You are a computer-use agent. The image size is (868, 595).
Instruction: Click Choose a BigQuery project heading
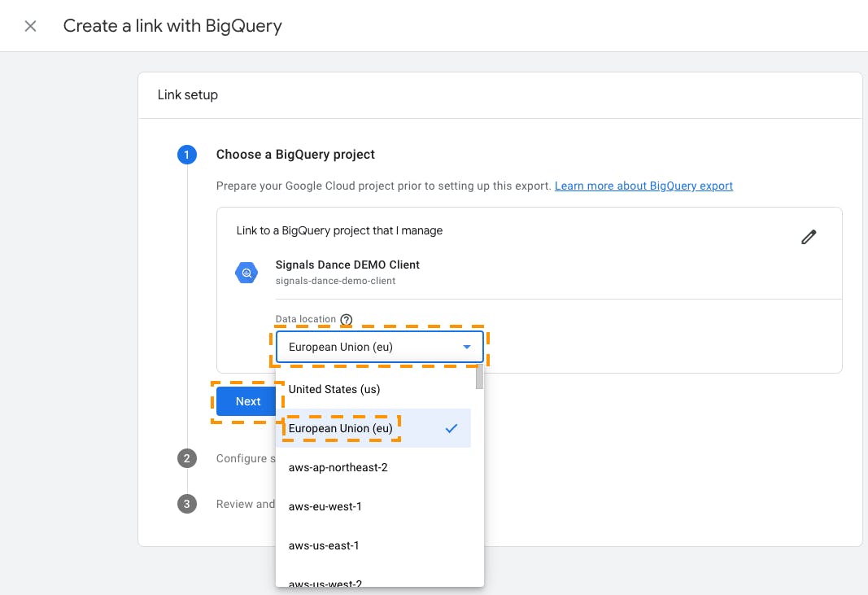295,155
